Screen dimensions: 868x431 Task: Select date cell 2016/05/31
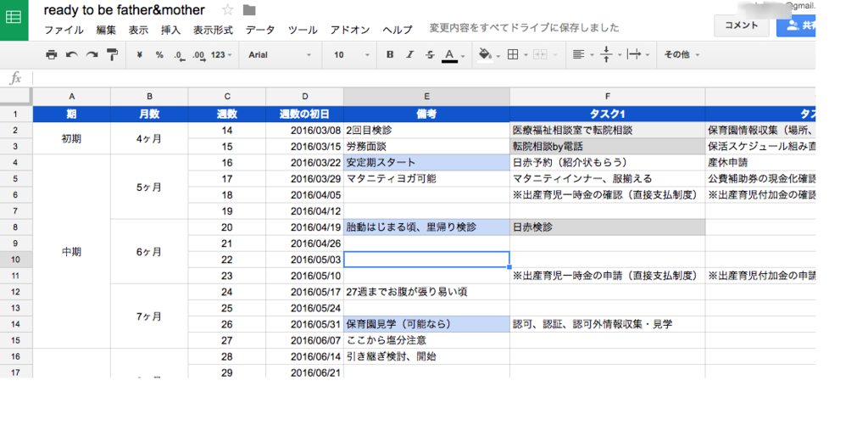(304, 324)
